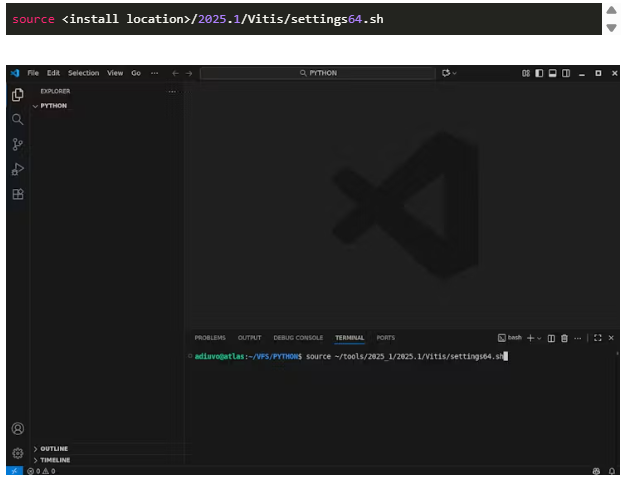Open the Search view in activity bar
The height and width of the screenshot is (480, 630).
pyautogui.click(x=17, y=119)
